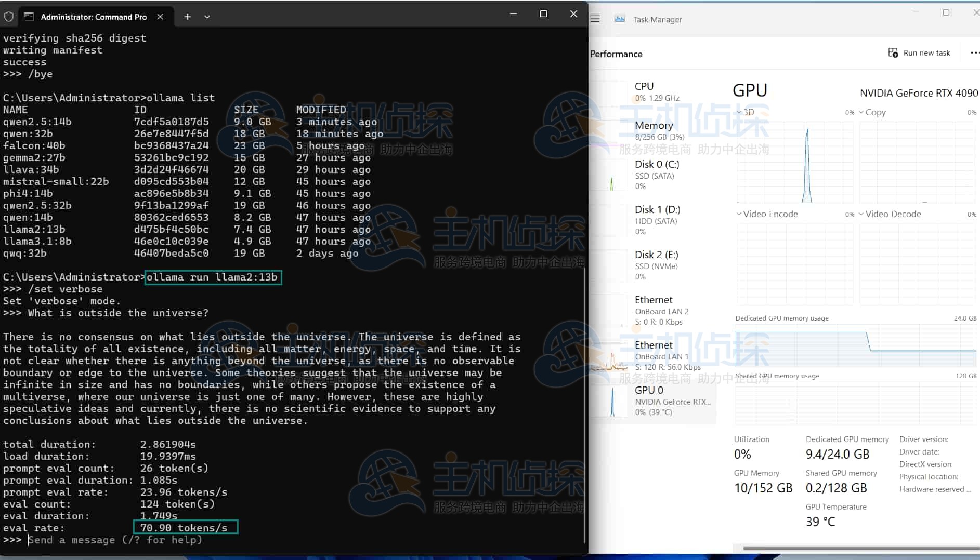Select Disk 2 (E:) in the sidebar
Image resolution: width=980 pixels, height=560 pixels.
click(656, 255)
